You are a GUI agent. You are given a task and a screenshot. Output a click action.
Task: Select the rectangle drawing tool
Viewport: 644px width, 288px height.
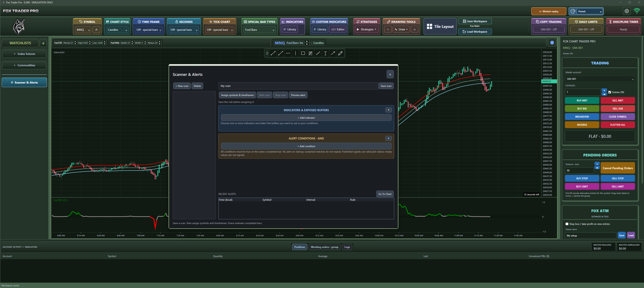[x=303, y=53]
